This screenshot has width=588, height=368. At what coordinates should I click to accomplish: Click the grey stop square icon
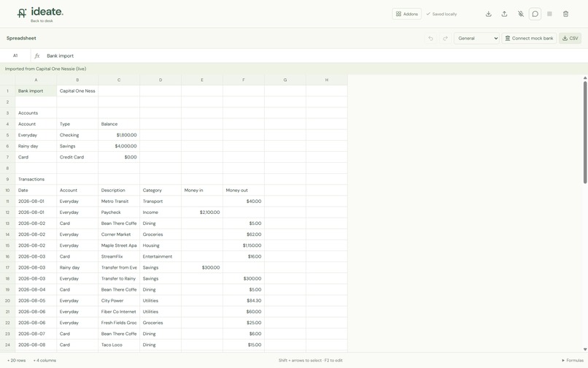[549, 14]
